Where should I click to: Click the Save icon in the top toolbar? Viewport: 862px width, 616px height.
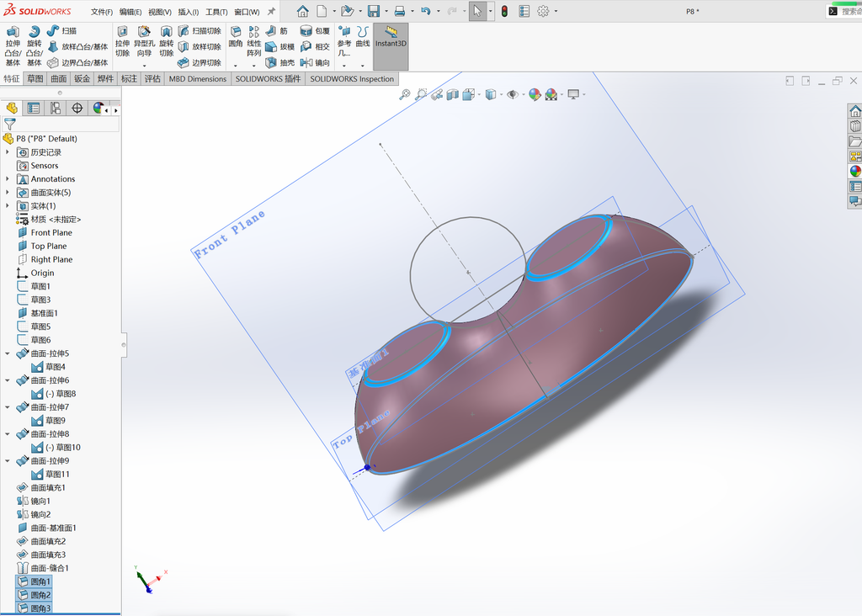click(374, 11)
